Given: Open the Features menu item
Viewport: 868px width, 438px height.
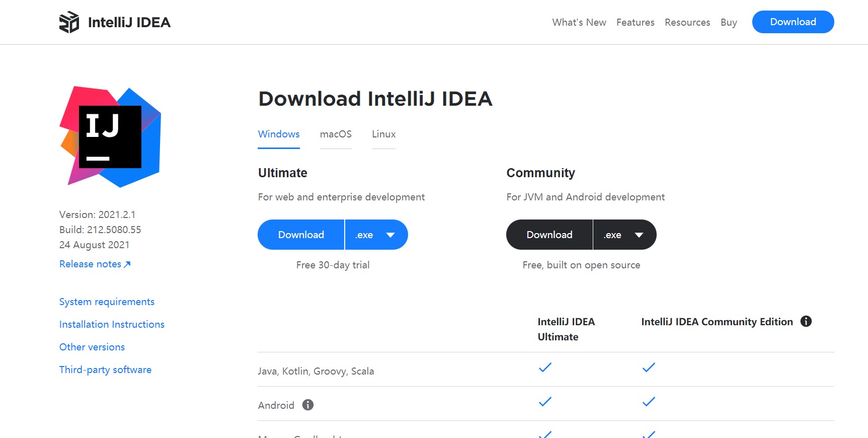Looking at the screenshot, I should [635, 22].
